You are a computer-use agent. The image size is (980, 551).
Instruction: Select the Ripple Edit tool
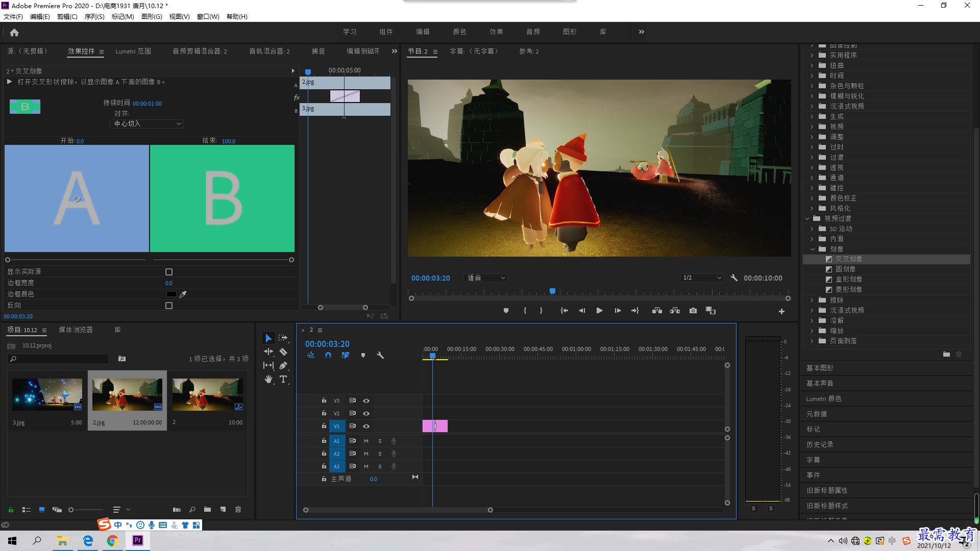(268, 352)
